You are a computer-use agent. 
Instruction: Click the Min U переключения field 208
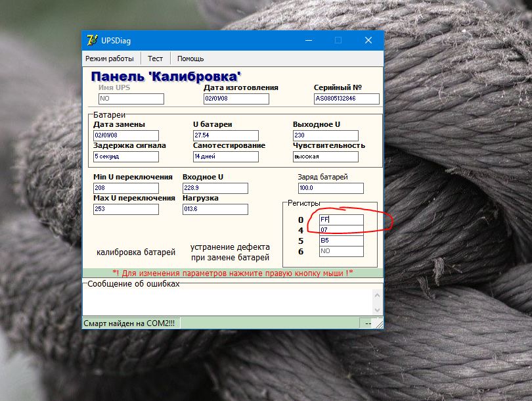(126, 188)
